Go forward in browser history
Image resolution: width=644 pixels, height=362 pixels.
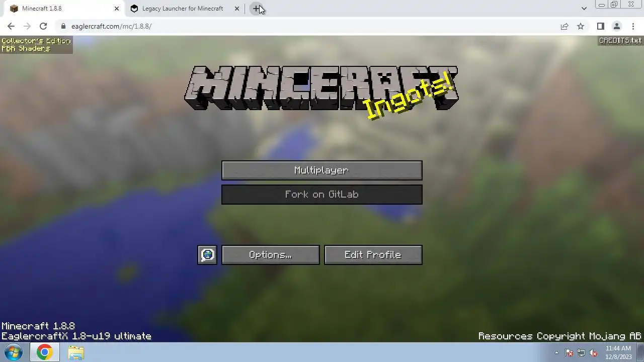tap(27, 26)
